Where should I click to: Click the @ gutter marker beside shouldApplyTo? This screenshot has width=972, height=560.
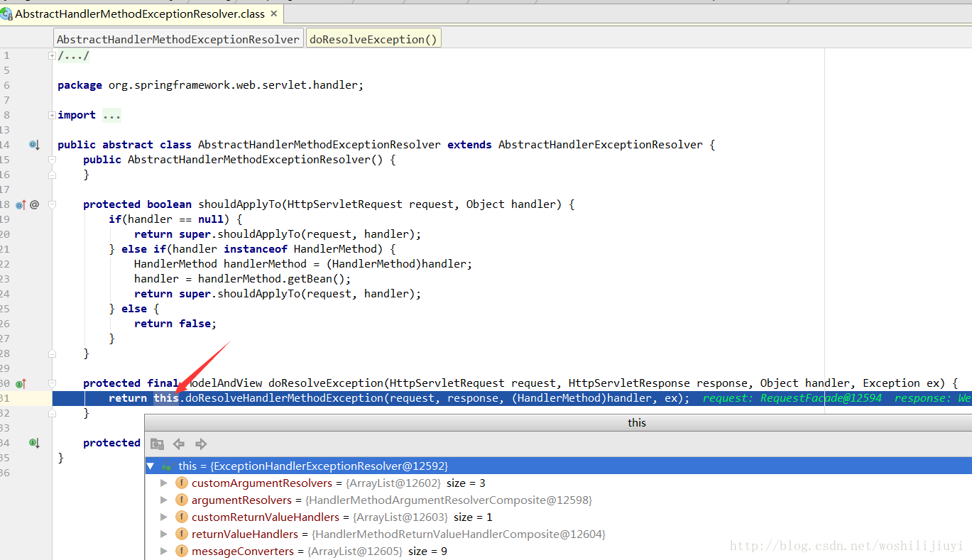(34, 204)
